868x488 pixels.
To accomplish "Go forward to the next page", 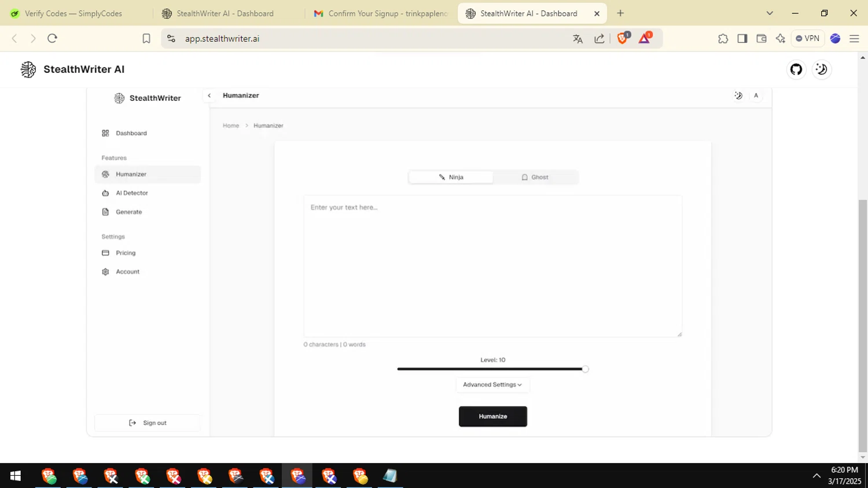I will pyautogui.click(x=33, y=38).
